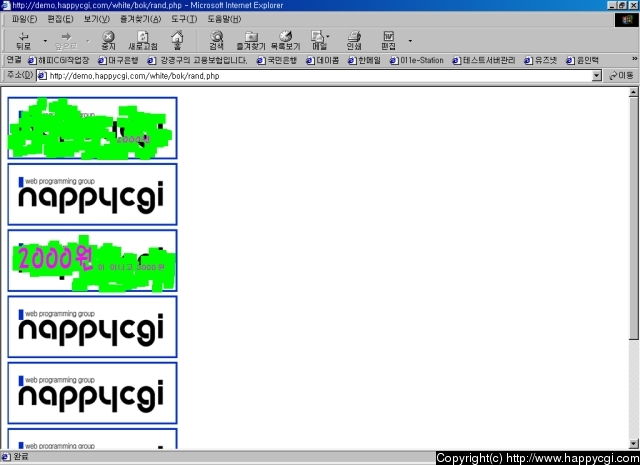Click the Print (인쇄) toolbar icon
The image size is (640, 465).
pyautogui.click(x=354, y=41)
